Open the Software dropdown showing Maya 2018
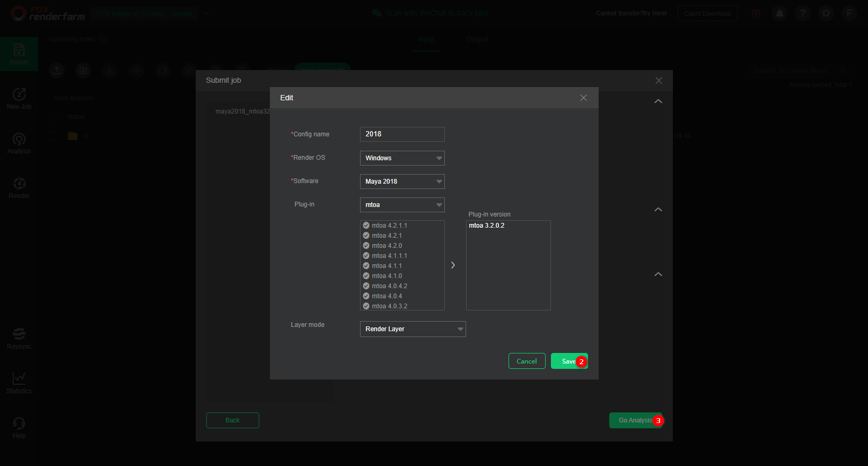 (402, 182)
